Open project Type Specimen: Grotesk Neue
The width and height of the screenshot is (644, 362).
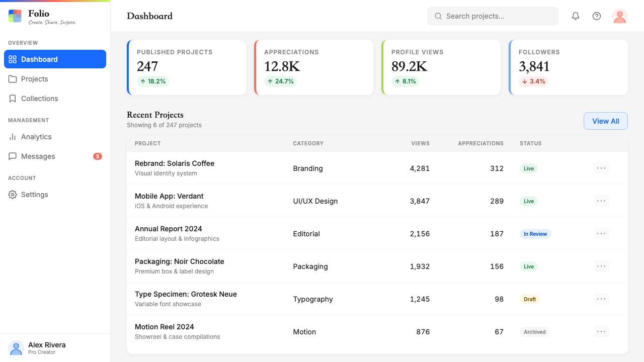186,294
